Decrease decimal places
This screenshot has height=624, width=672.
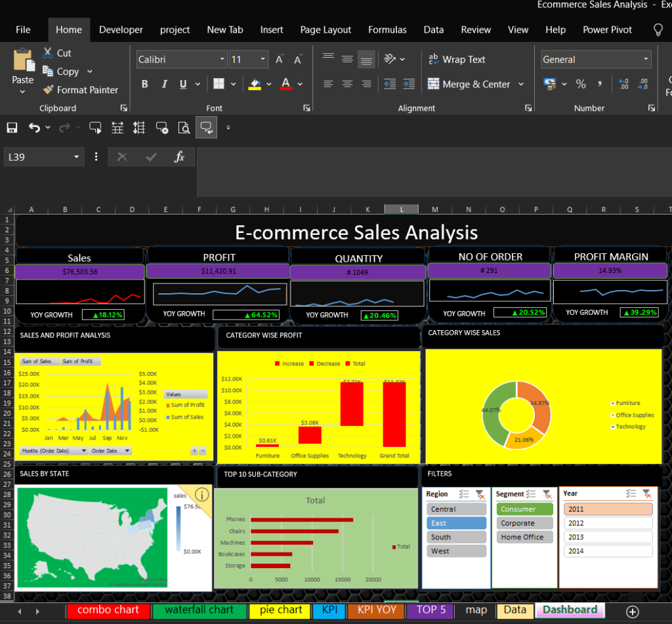click(x=643, y=83)
